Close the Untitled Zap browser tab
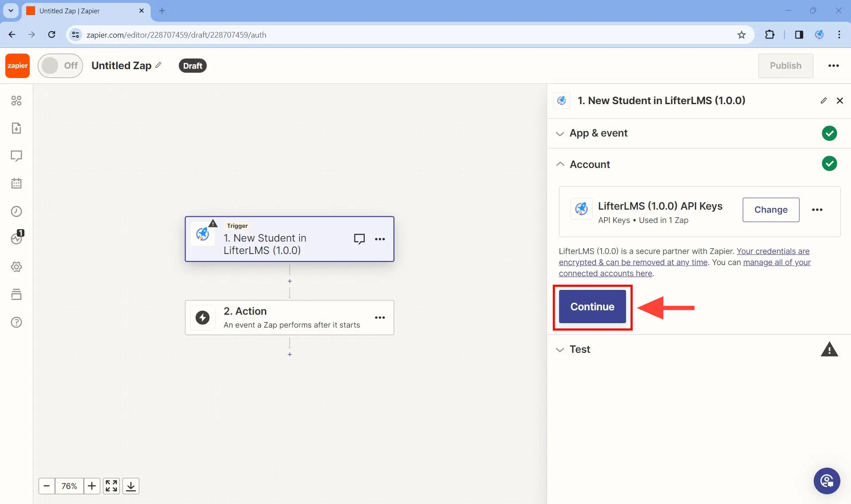 tap(142, 11)
